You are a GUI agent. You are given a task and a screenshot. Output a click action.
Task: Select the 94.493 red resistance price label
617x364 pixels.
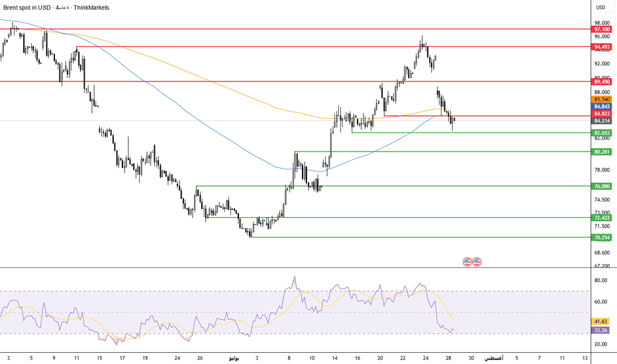[602, 47]
